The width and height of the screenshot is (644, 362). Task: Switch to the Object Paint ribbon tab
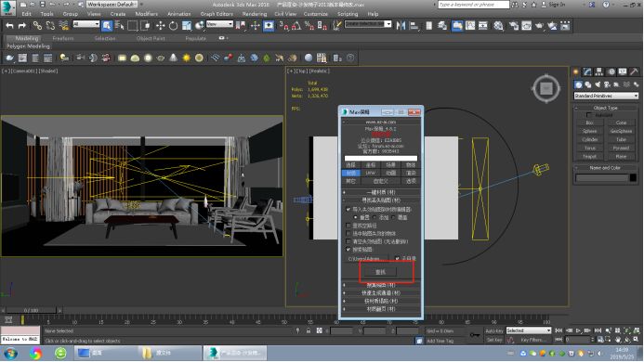click(x=151, y=38)
